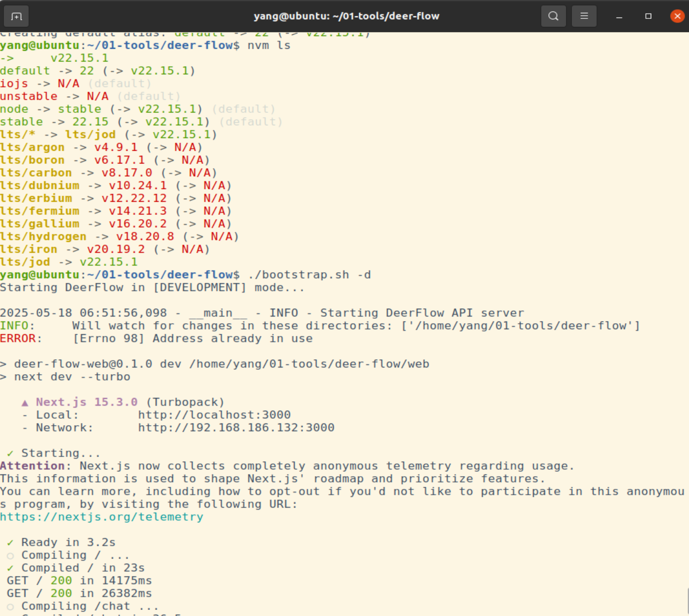The image size is (689, 616).
Task: Click the 'node -> stable' line
Action: (138, 109)
